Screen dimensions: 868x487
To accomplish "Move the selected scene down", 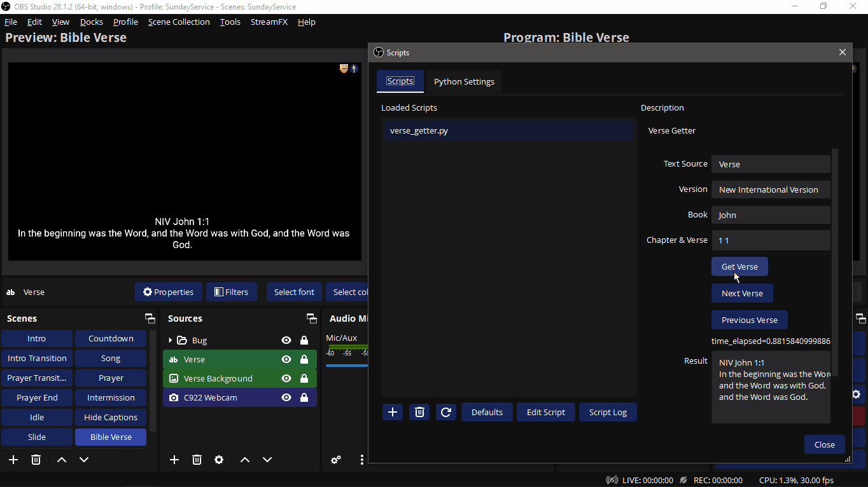I will pyautogui.click(x=84, y=460).
